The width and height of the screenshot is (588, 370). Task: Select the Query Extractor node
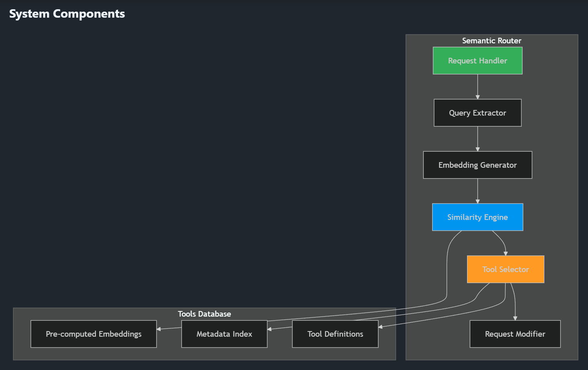[x=477, y=113]
